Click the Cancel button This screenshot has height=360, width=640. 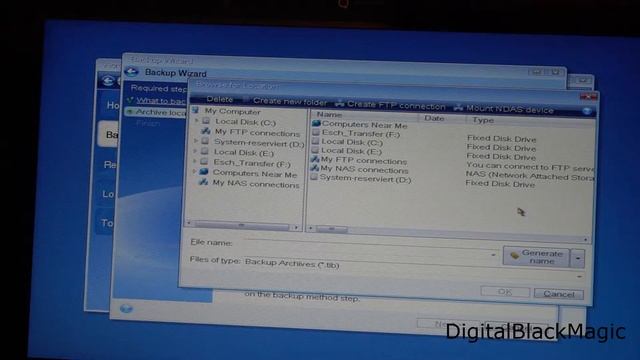pos(559,294)
